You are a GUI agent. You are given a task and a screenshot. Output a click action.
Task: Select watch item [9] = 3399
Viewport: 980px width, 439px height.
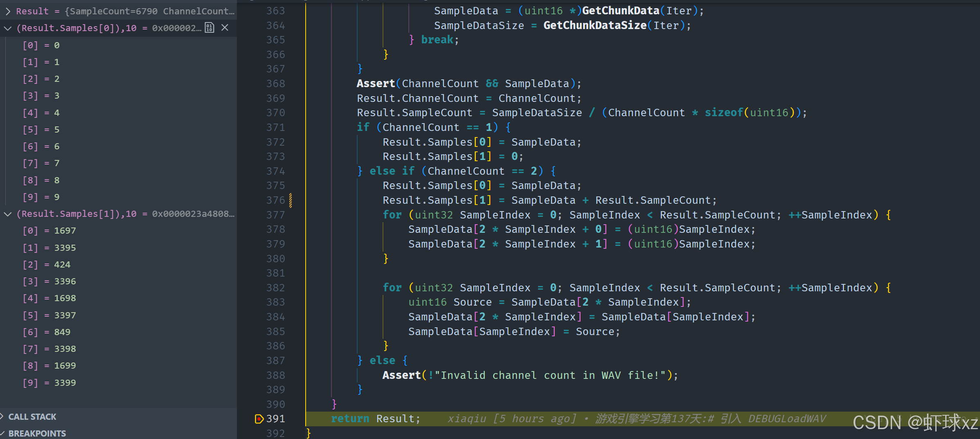click(49, 383)
